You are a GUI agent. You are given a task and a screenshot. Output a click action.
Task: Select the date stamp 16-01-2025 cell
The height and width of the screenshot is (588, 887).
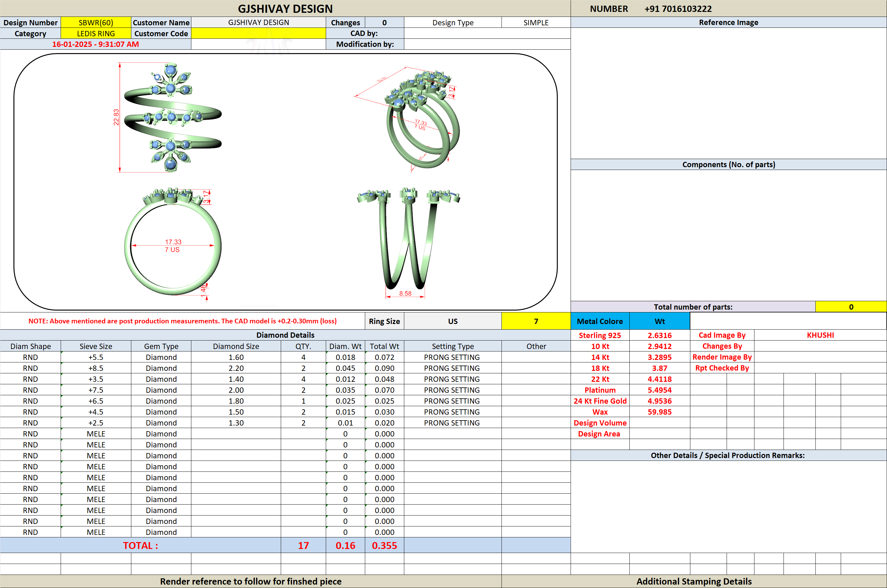tap(96, 44)
